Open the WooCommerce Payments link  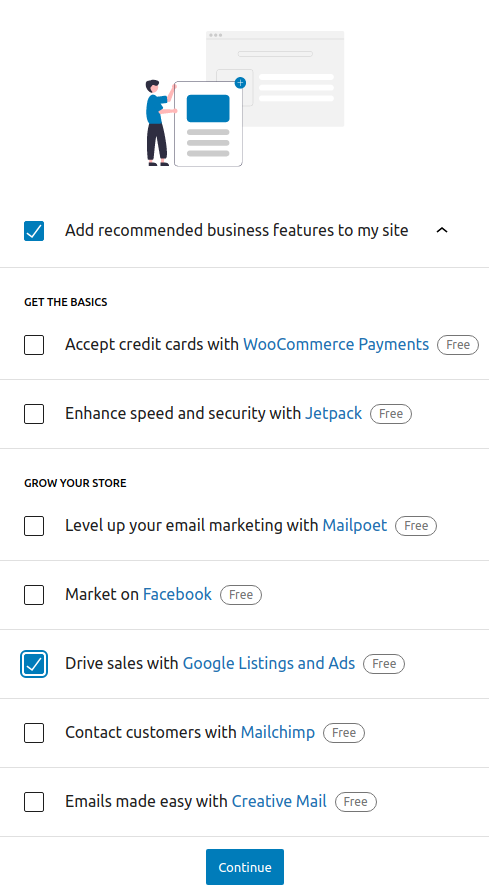(336, 344)
